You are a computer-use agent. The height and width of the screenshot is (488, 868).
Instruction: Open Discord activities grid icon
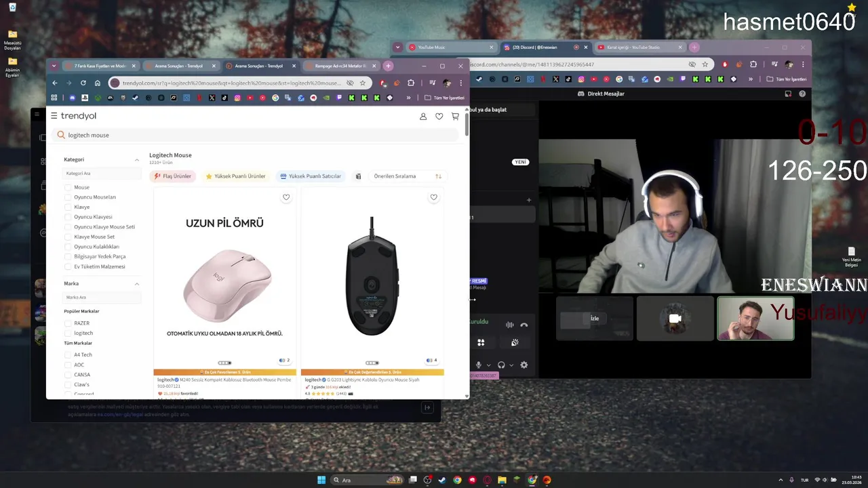[x=481, y=342]
